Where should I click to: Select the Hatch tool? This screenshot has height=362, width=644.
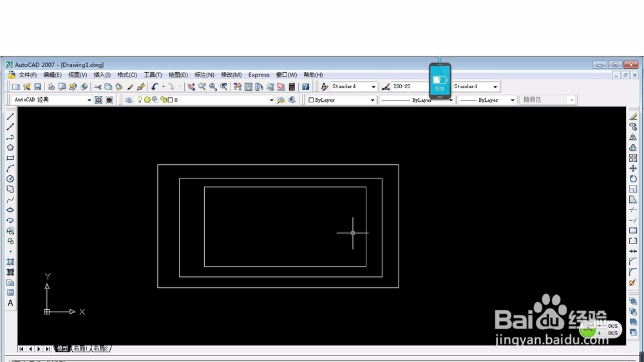tap(10, 262)
